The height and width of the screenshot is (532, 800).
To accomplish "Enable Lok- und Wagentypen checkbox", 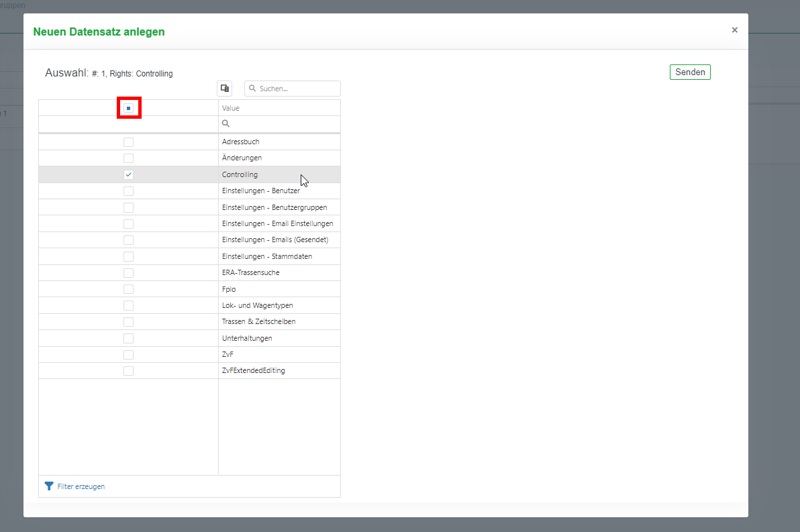I will tap(129, 305).
